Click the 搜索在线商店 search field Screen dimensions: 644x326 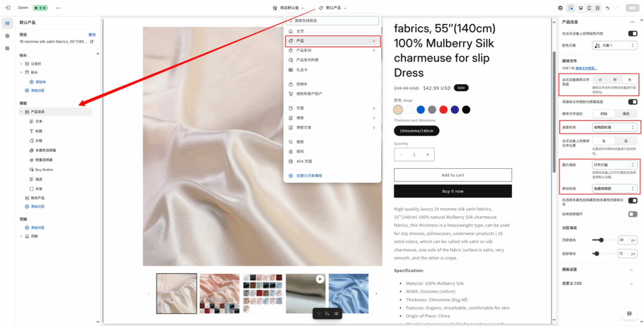[332, 21]
